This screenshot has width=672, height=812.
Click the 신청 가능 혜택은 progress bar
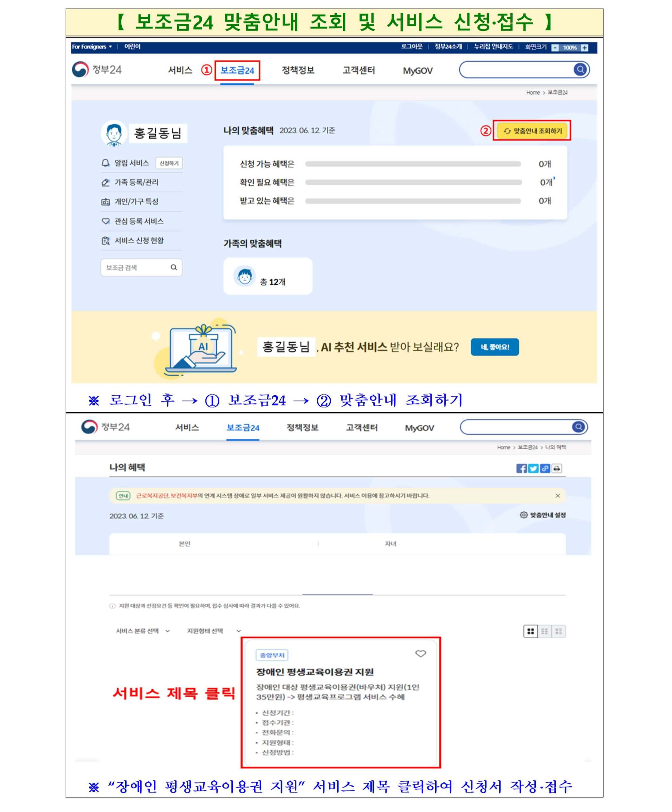click(413, 164)
